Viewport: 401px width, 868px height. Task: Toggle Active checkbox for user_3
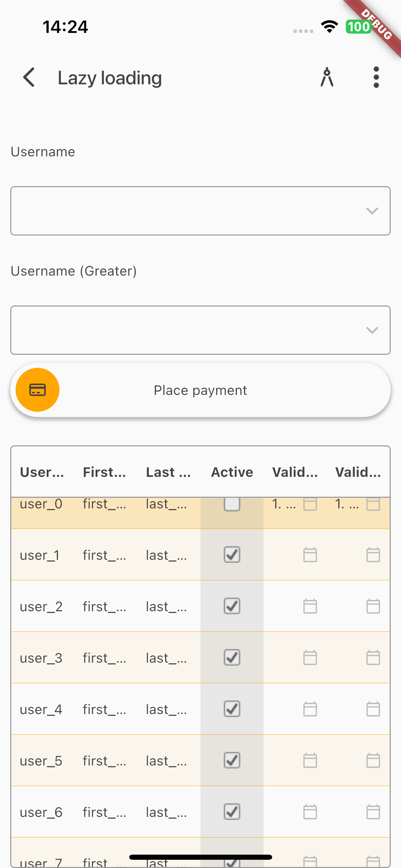(x=232, y=658)
